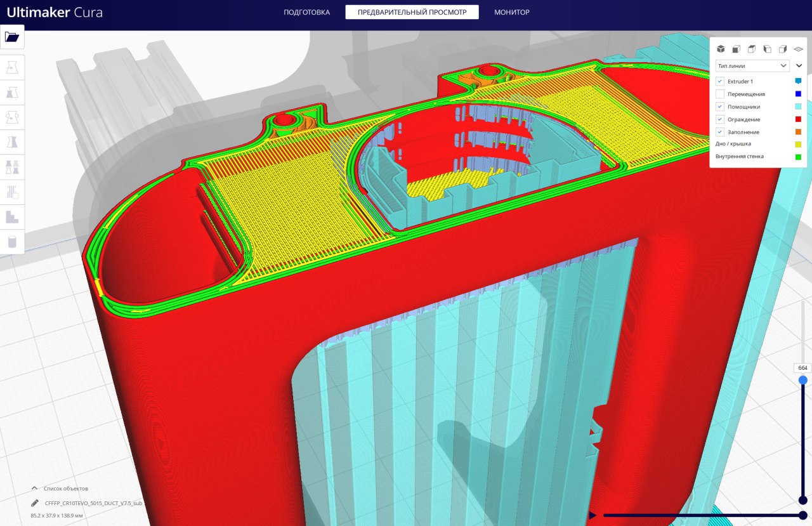812x526 pixels.
Task: Click the dimensions text 85.2 x 37.9 x 138.9 мм
Action: tap(56, 515)
